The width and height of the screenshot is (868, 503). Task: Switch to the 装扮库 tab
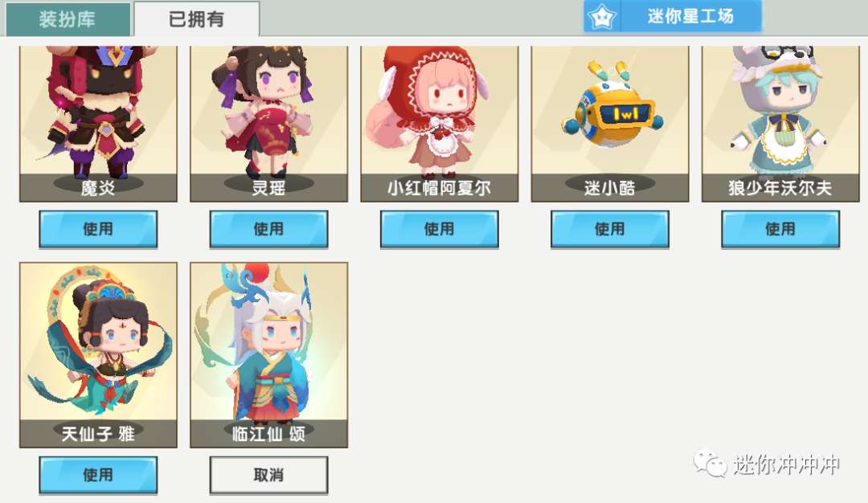[68, 18]
